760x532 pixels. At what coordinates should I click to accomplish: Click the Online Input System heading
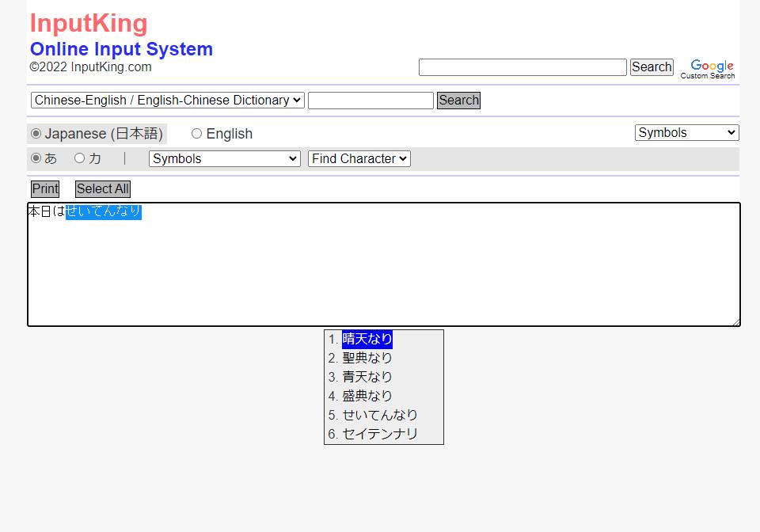(121, 49)
